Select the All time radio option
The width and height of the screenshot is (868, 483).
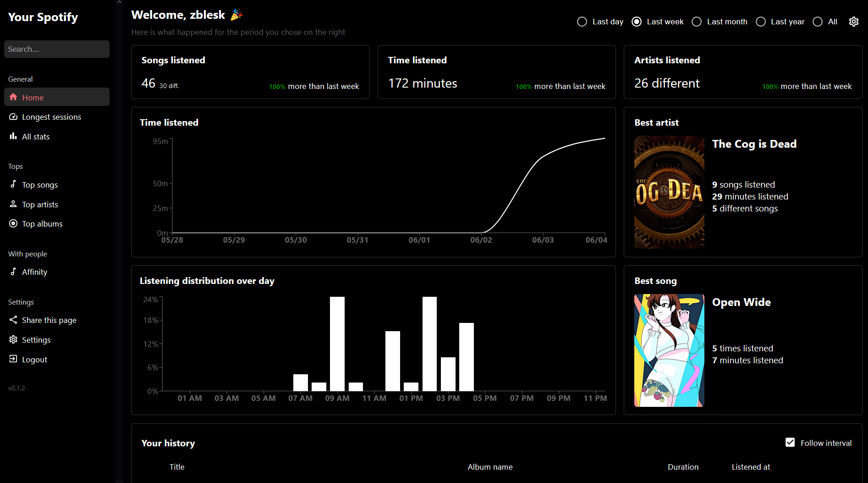(x=818, y=22)
